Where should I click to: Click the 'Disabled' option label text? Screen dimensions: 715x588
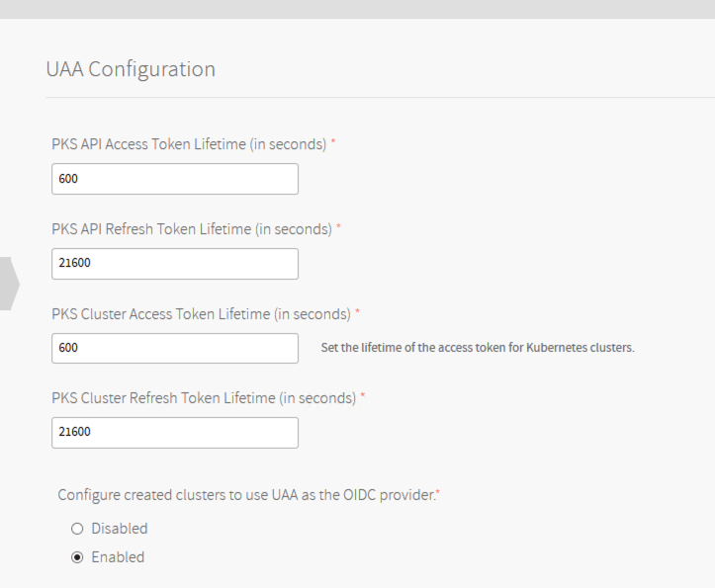tap(120, 529)
